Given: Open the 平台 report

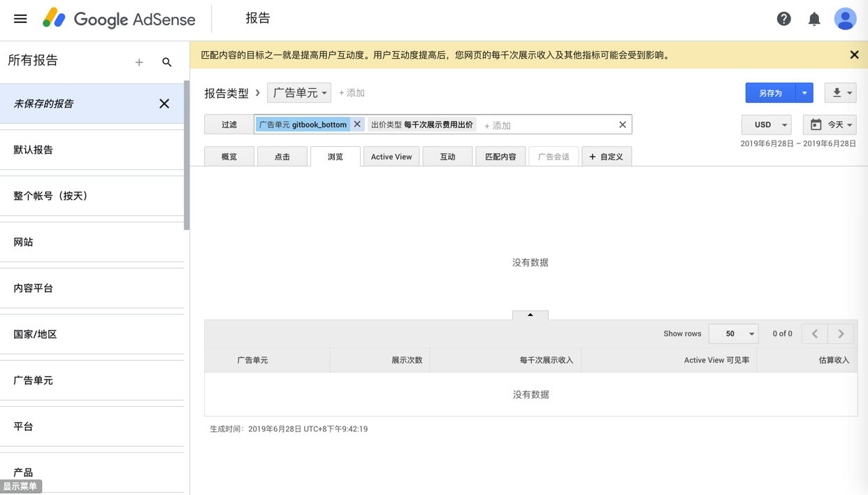Looking at the screenshot, I should click(92, 426).
